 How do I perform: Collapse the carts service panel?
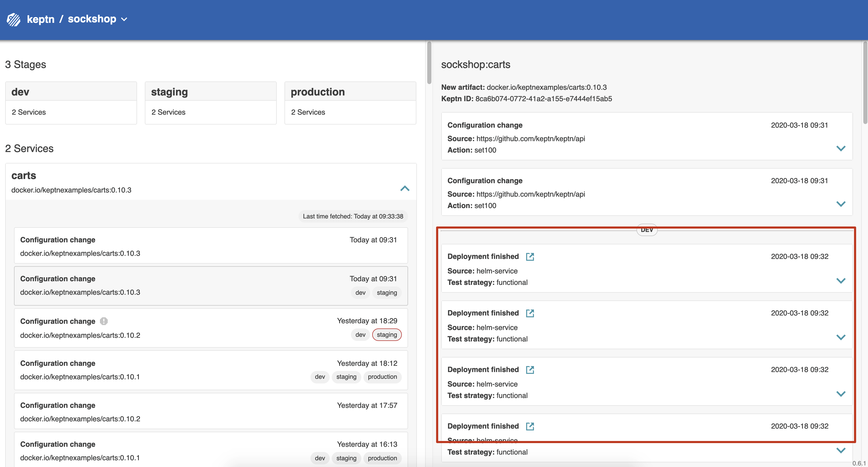coord(405,189)
